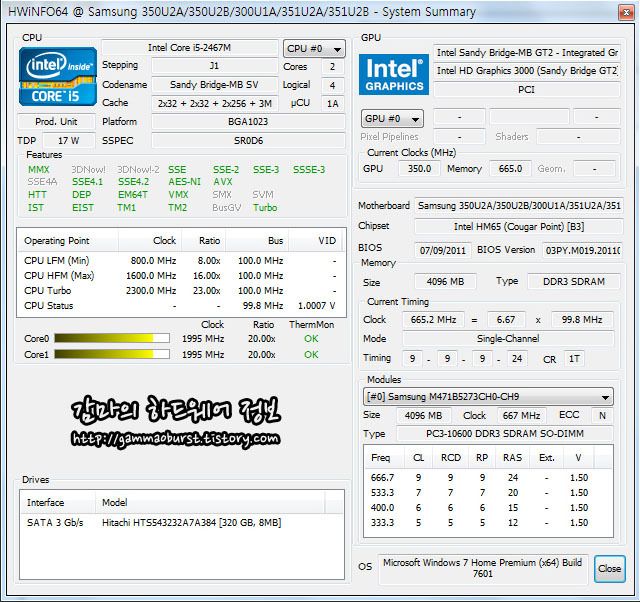
Task: Click the DDR3 SDRAM type field
Action: tap(574, 282)
